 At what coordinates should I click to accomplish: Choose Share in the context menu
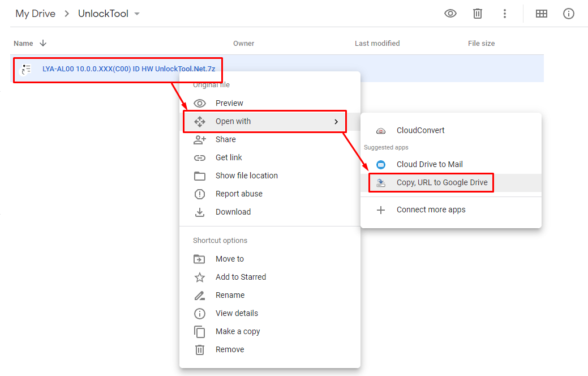click(x=269, y=140)
